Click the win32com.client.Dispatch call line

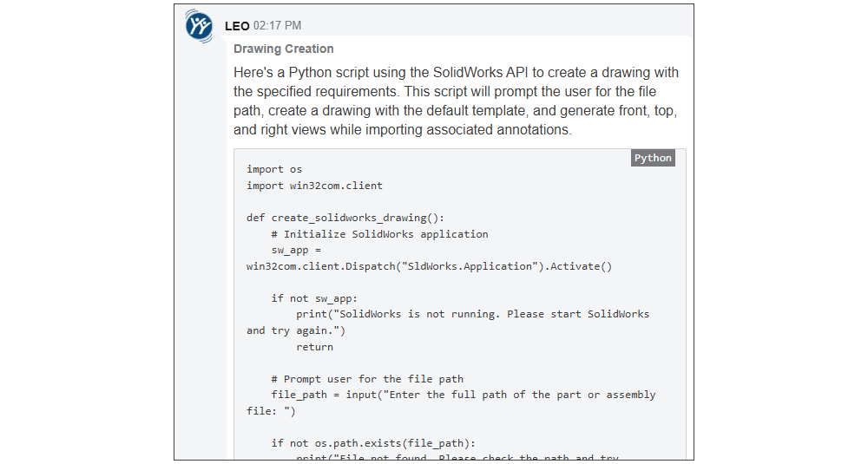pos(430,266)
